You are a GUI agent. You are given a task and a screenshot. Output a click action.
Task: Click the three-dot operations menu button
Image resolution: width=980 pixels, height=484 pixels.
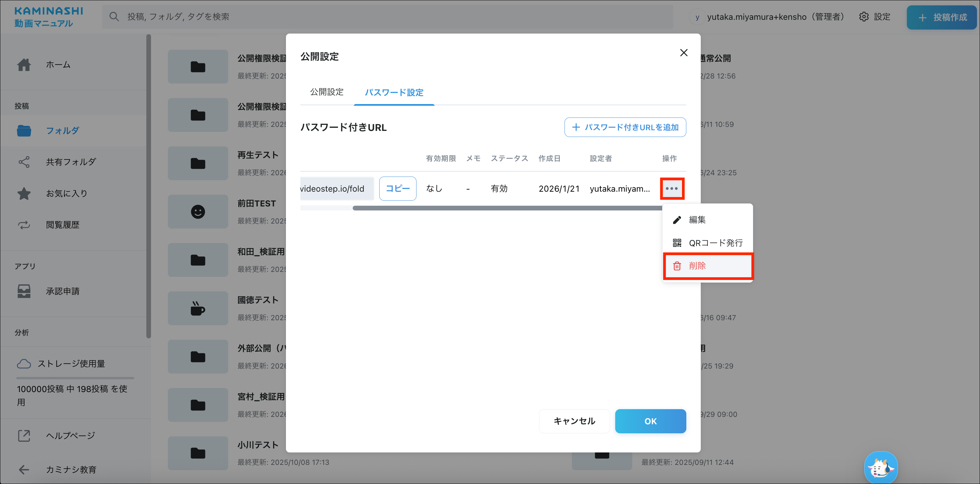(x=672, y=188)
